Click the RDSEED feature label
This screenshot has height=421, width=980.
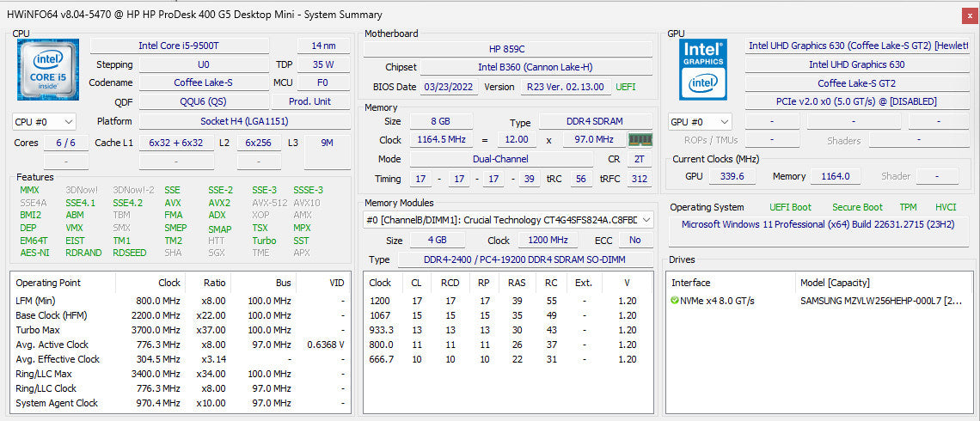[x=130, y=253]
